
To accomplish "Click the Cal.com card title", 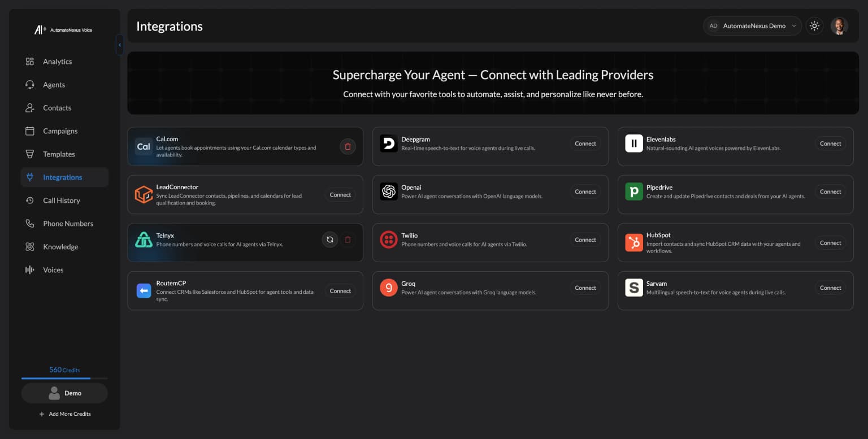I will (167, 139).
